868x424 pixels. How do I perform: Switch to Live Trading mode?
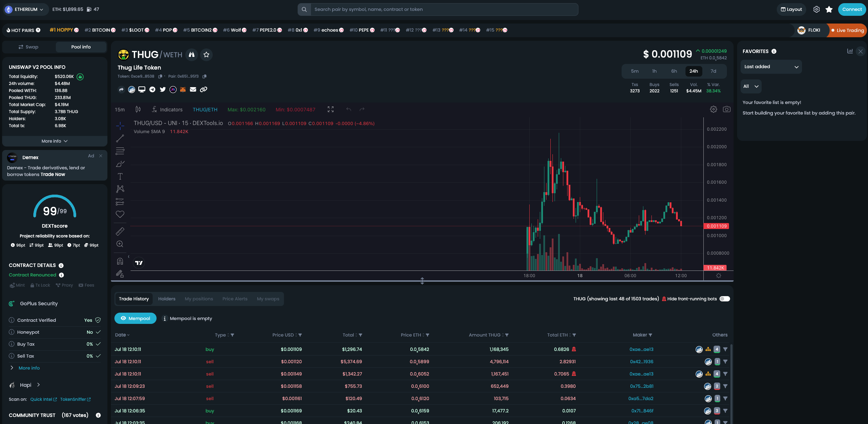pos(847,30)
